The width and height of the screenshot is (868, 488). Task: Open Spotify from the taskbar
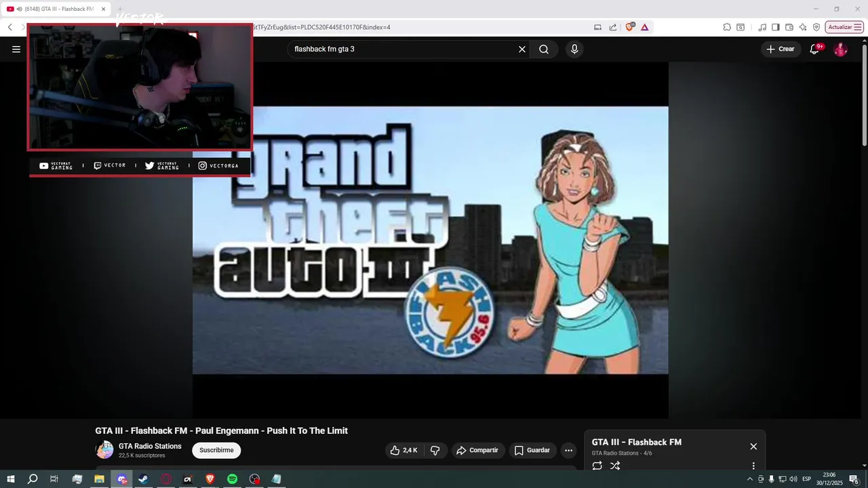[x=233, y=479]
